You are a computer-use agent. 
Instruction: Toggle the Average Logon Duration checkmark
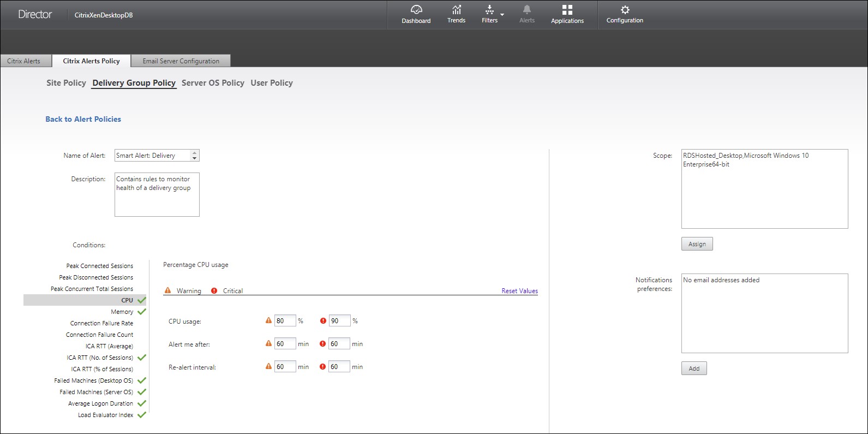click(x=142, y=403)
